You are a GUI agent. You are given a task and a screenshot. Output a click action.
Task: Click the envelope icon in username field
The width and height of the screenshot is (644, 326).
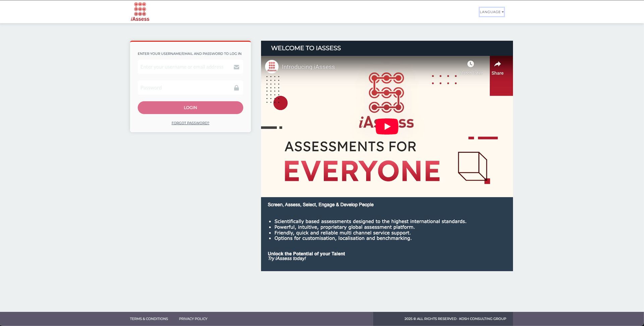[x=236, y=67]
